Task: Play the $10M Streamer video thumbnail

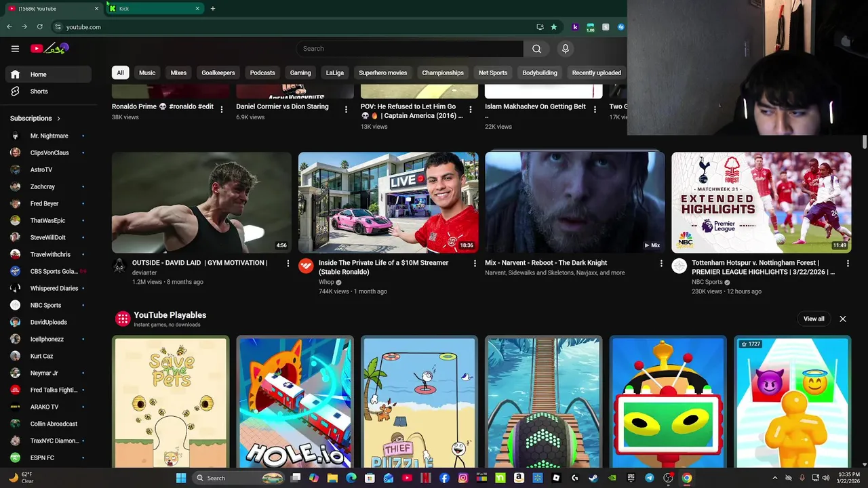Action: tap(388, 202)
